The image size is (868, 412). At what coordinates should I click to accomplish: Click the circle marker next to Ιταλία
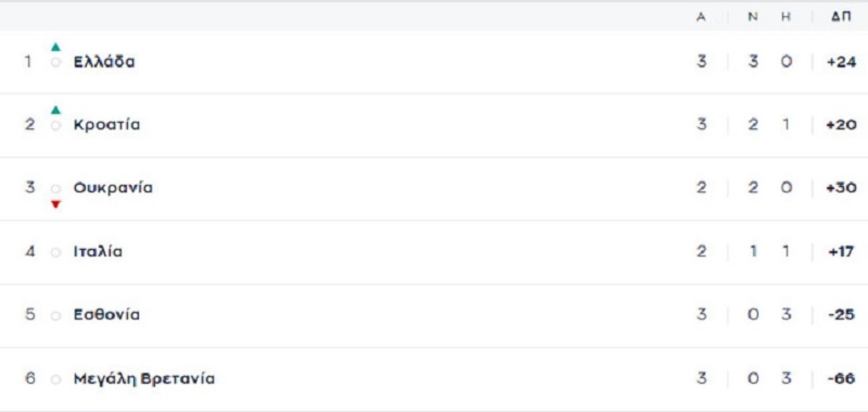[x=56, y=253]
